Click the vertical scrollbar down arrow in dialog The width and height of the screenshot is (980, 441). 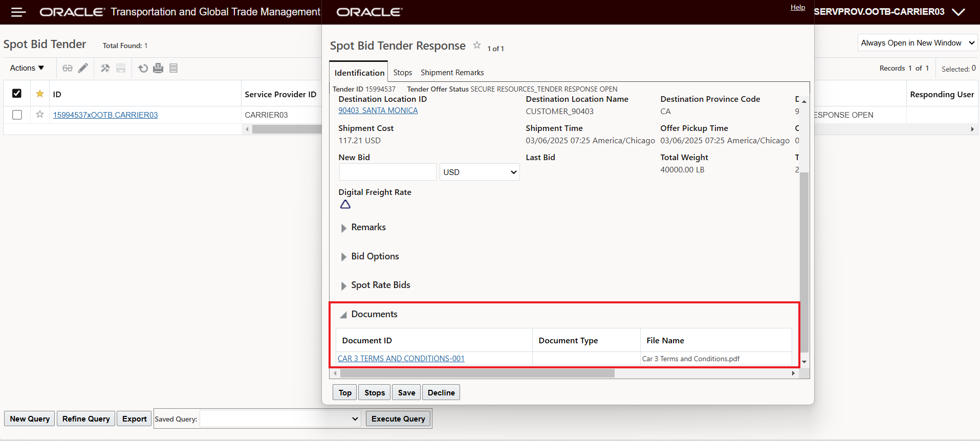coord(804,362)
